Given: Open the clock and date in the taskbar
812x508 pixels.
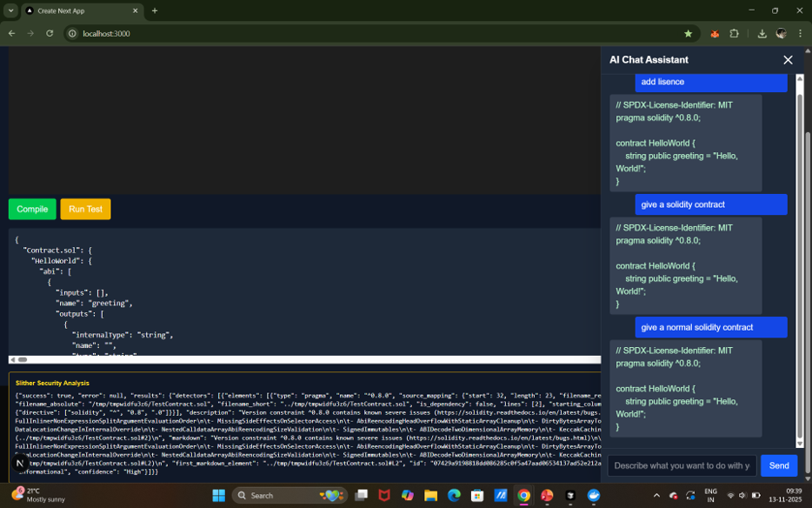Looking at the screenshot, I should point(785,495).
